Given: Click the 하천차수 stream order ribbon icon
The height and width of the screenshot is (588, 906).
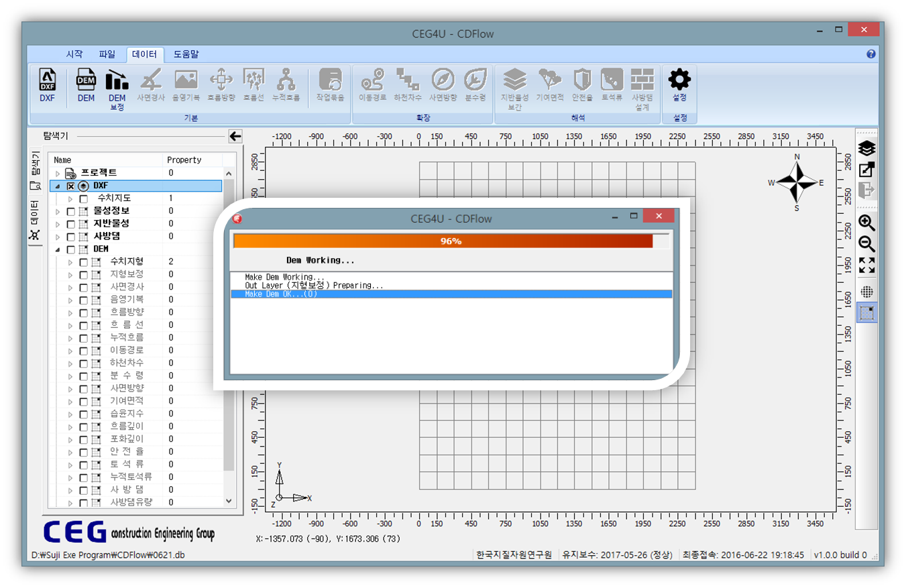Looking at the screenshot, I should click(407, 85).
